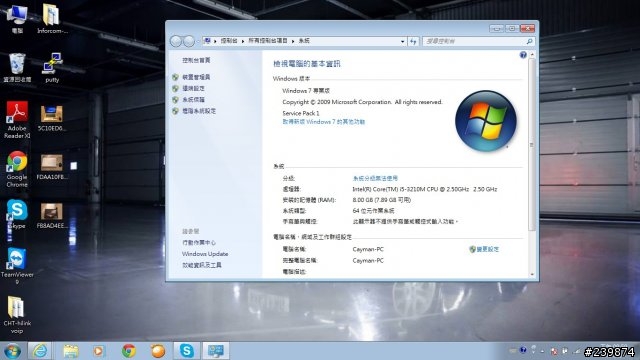Click the Intel Core i5-3210M processor text

(424, 189)
